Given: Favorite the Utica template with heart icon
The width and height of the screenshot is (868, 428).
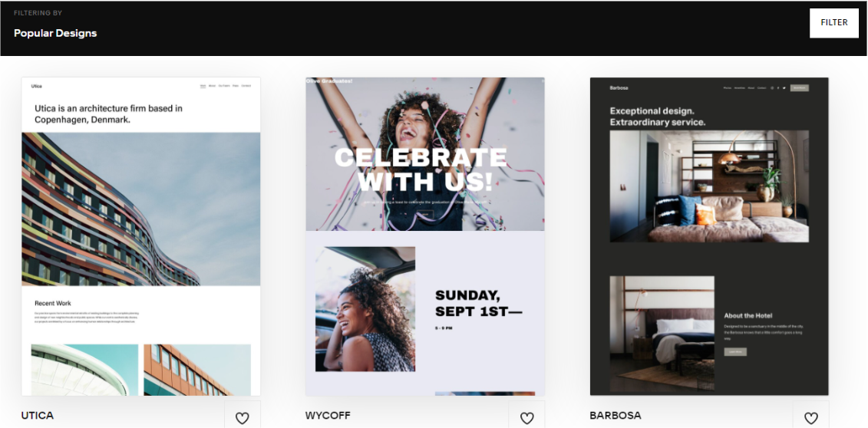Looking at the screenshot, I should tap(242, 418).
